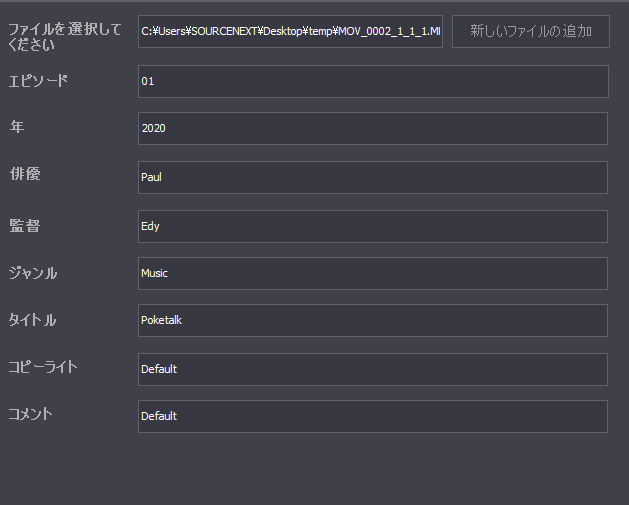Viewport: 629px width, 505px height.
Task: Focus the エピソード field containing 01
Action: (x=372, y=81)
